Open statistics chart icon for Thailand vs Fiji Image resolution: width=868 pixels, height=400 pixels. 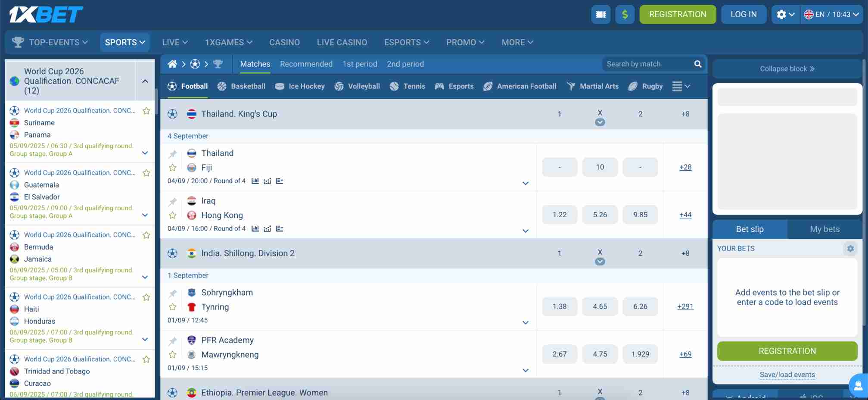(x=255, y=181)
